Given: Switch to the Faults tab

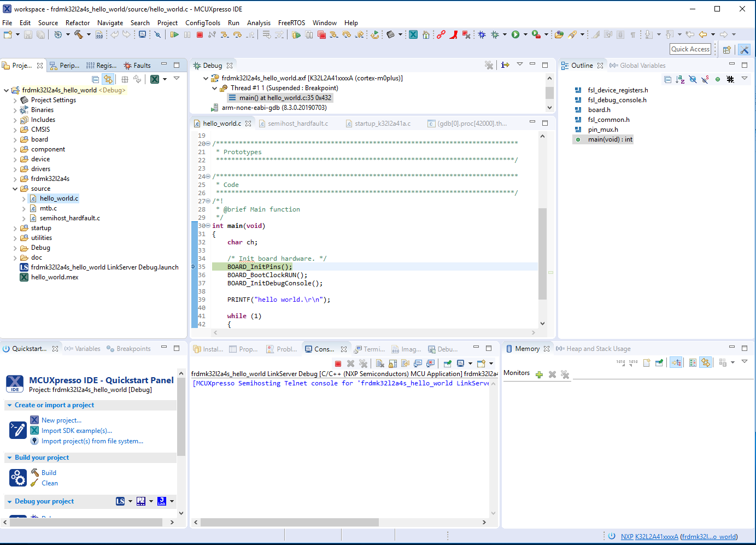Looking at the screenshot, I should [137, 66].
